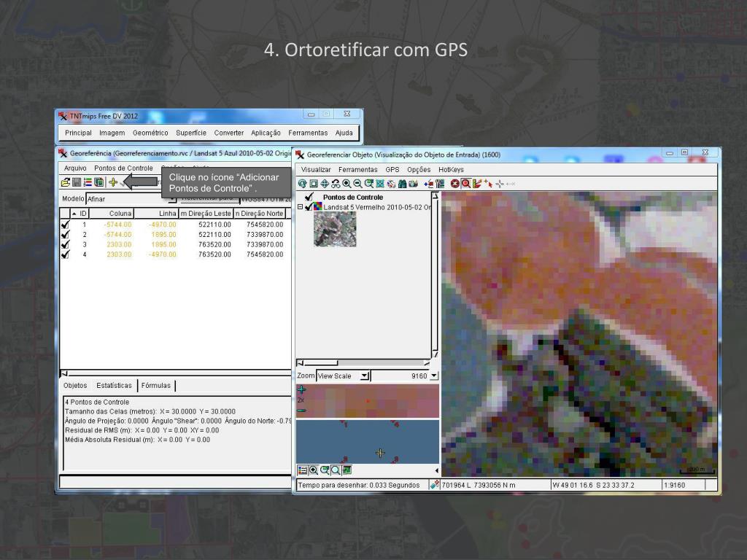Uncheck control point 4 checkbox

65,254
